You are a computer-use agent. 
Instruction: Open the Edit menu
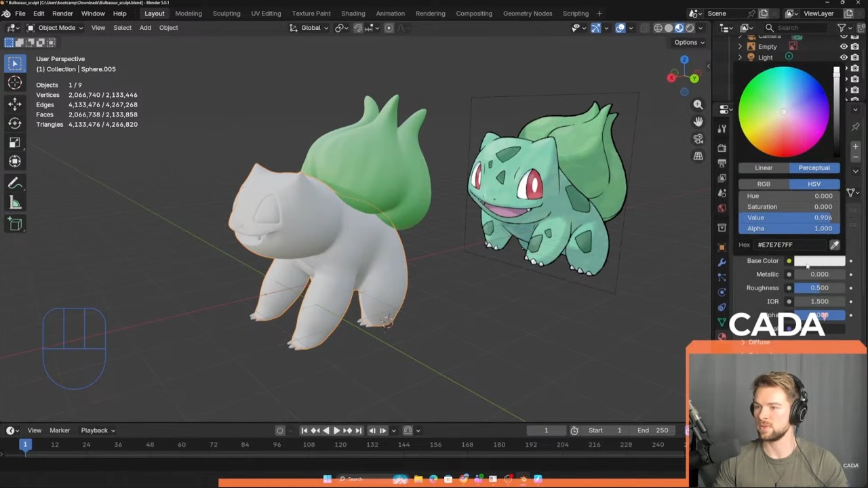pos(39,14)
